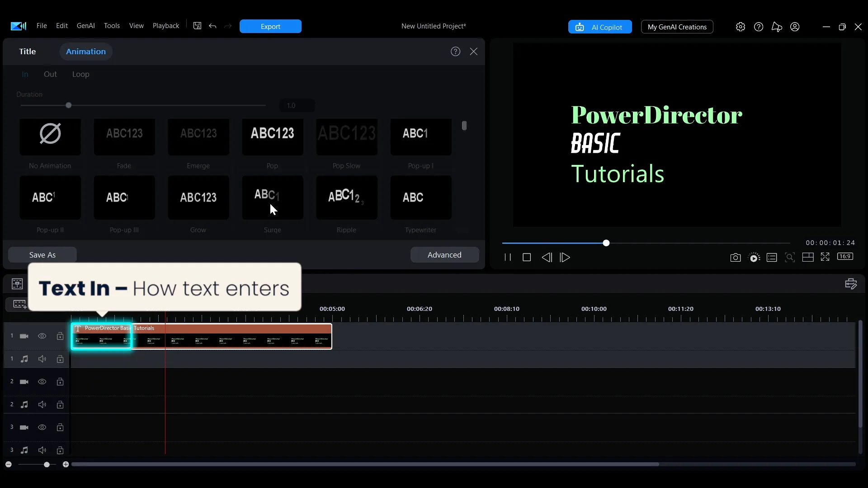This screenshot has width=868, height=488.
Task: Launch AI Copilot
Action: [x=600, y=27]
